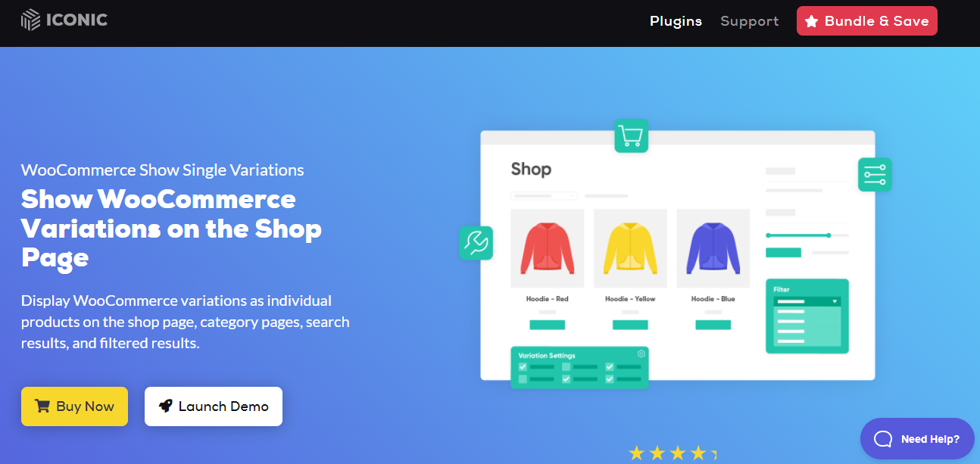Click the Iconic logo in the header
Image resolution: width=980 pixels, height=464 pixels.
point(64,20)
